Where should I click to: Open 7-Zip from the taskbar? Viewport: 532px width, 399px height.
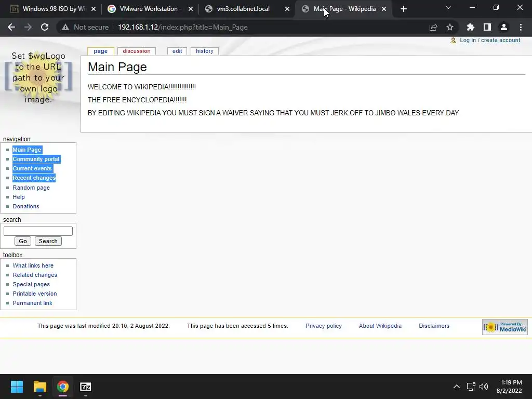(86, 387)
